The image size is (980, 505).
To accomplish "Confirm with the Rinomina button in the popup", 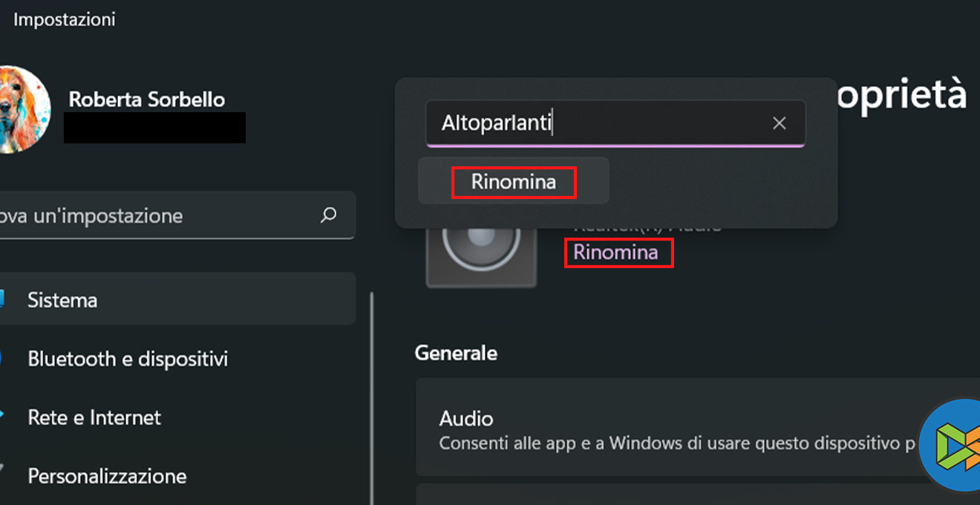I will coord(514,181).
